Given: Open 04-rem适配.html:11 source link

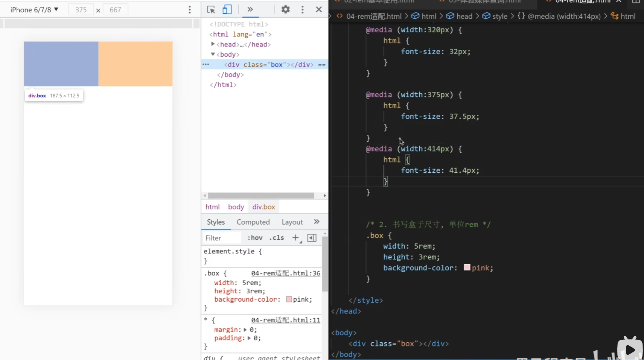Looking at the screenshot, I should tap(286, 320).
